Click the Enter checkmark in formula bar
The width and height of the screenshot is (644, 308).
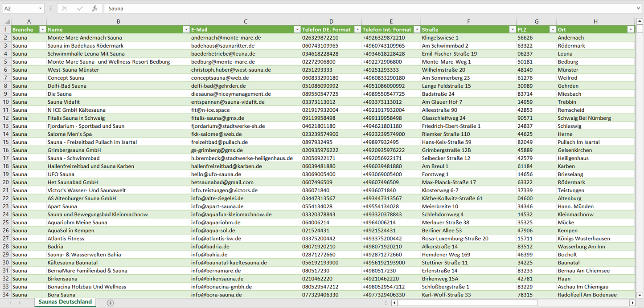[x=80, y=8]
